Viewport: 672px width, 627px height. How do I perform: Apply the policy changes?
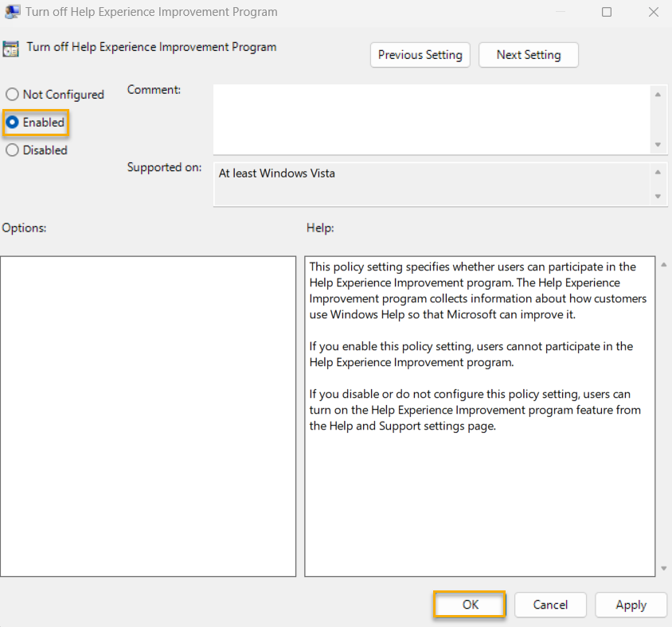(x=631, y=605)
